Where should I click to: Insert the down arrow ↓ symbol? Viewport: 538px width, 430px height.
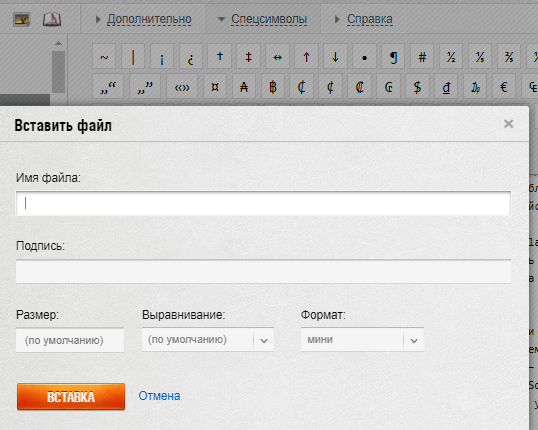(x=336, y=57)
